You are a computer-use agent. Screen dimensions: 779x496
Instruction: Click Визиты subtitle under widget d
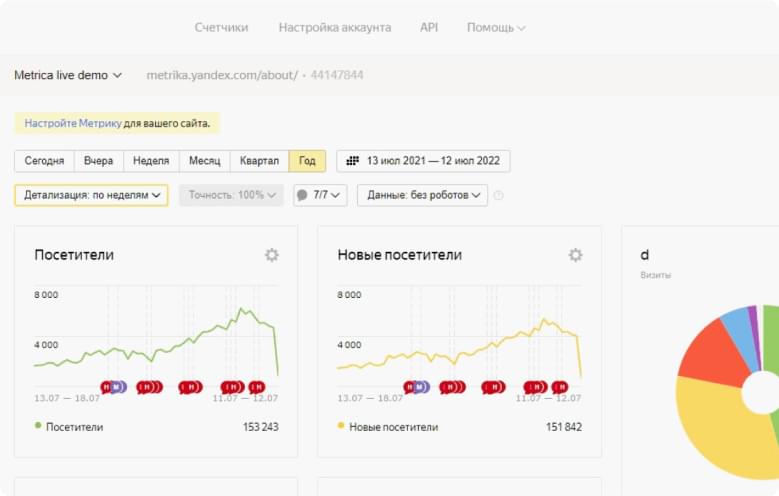pyautogui.click(x=655, y=275)
